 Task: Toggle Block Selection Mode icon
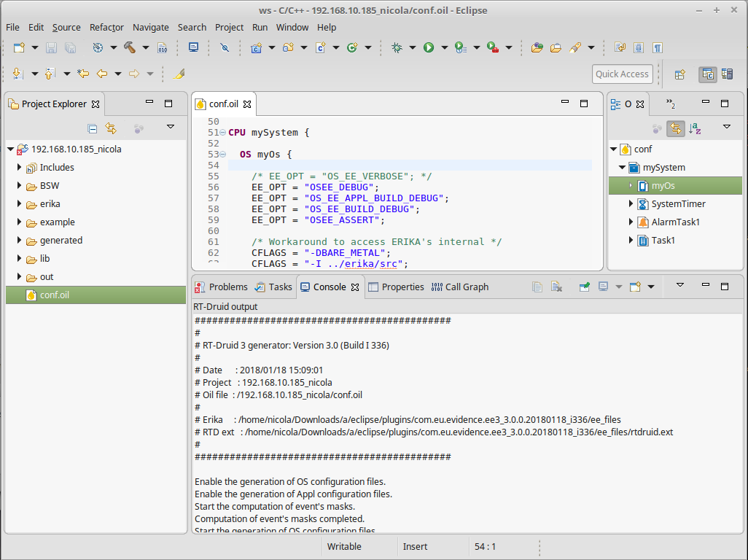639,47
